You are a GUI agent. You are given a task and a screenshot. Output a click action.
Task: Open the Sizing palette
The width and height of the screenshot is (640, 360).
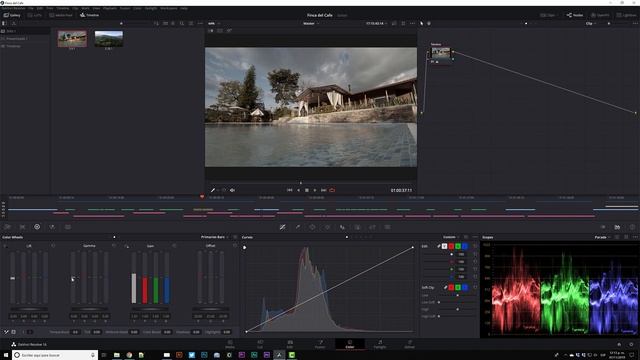(x=372, y=227)
